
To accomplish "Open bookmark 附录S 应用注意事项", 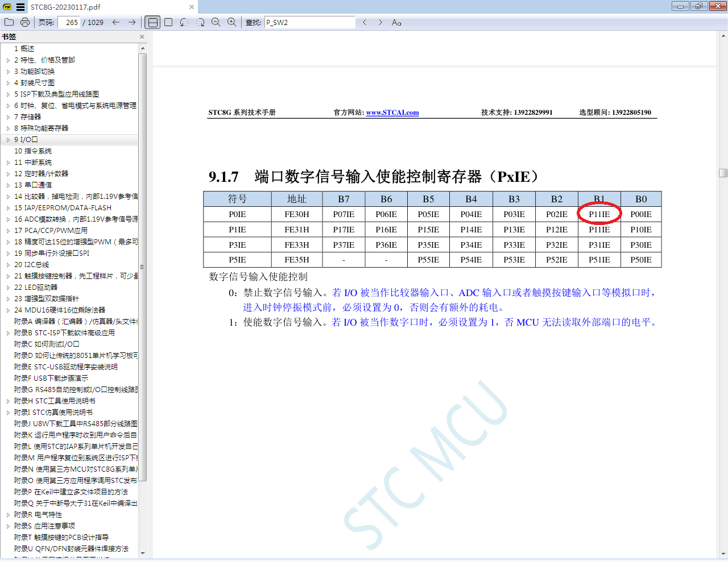I will point(44,526).
